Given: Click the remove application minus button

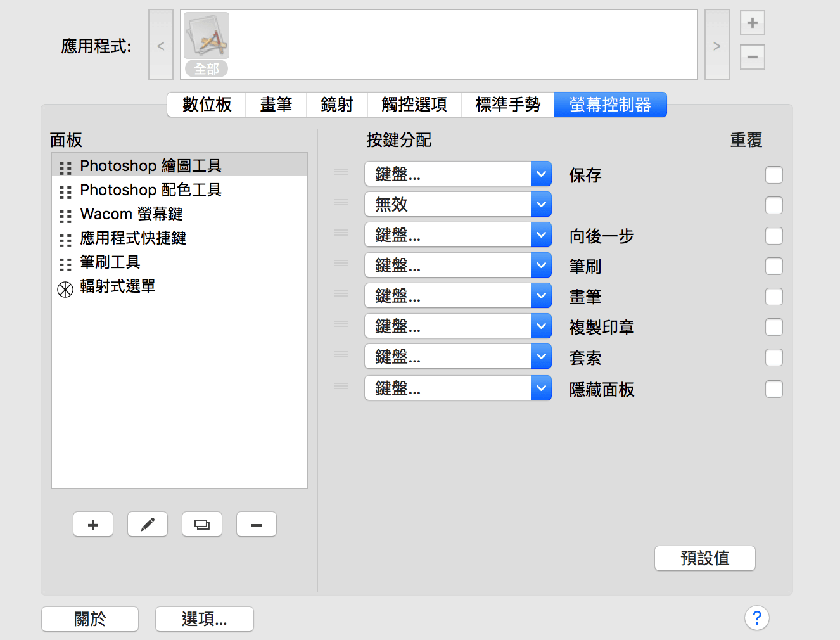Looking at the screenshot, I should click(753, 57).
